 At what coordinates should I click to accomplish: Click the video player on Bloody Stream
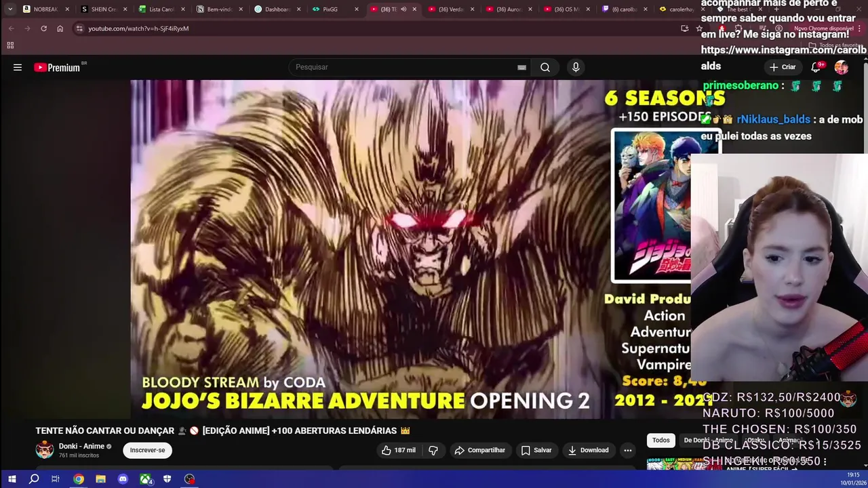[410, 249]
